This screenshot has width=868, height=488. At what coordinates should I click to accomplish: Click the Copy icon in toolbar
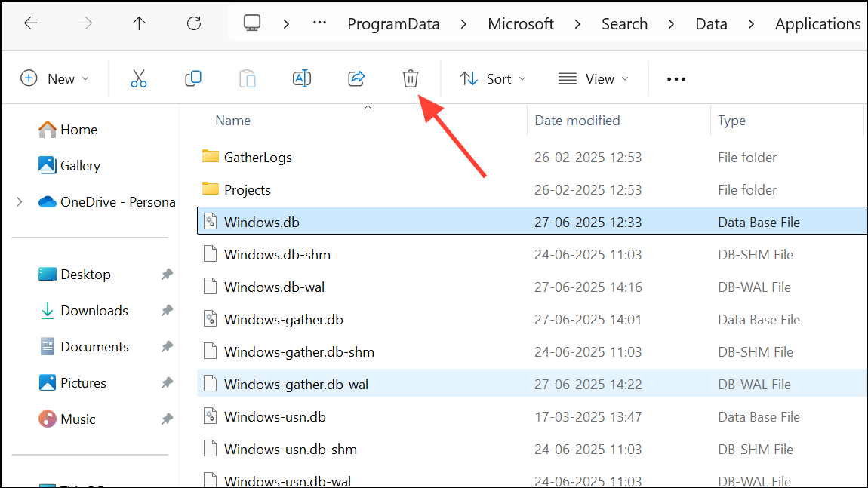pyautogui.click(x=193, y=78)
